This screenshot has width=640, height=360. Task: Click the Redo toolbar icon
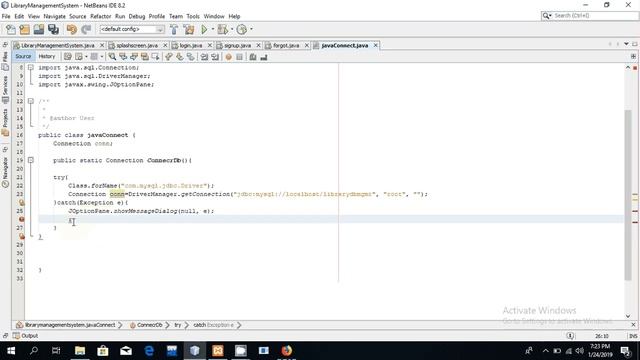click(86, 29)
